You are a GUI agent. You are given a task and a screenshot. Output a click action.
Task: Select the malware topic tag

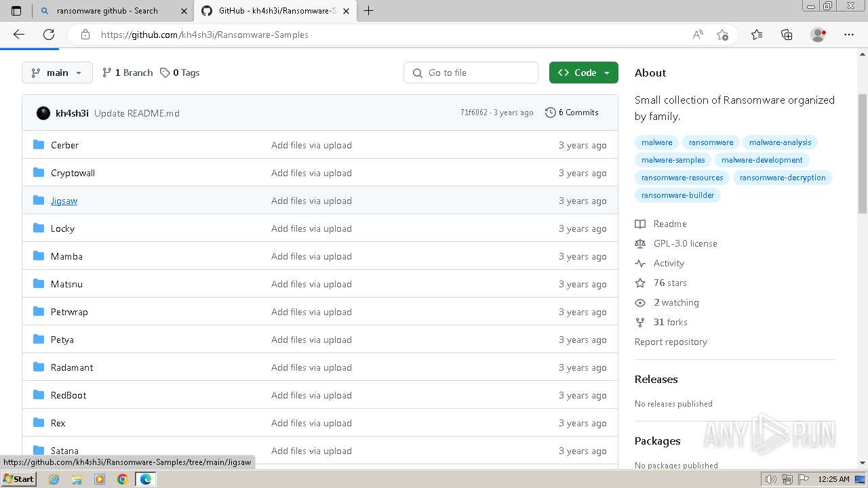[656, 142]
